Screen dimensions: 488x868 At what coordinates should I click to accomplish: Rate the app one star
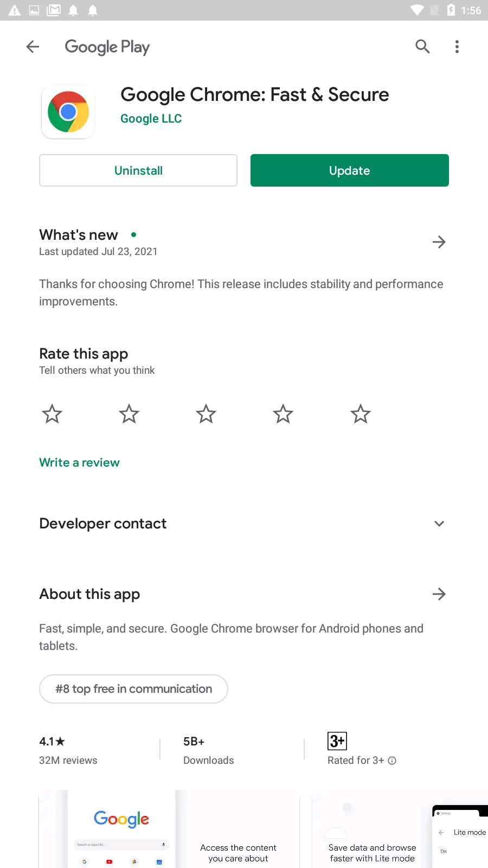click(x=52, y=414)
